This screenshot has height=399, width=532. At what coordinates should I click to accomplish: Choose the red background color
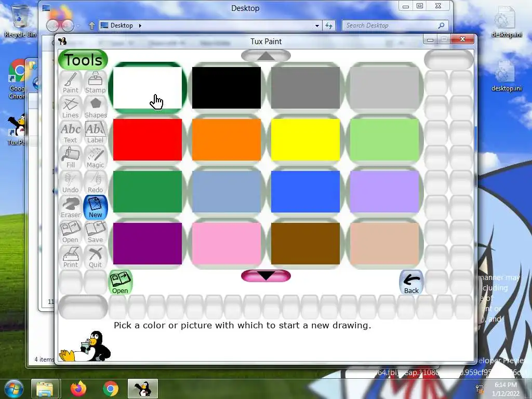pos(147,140)
